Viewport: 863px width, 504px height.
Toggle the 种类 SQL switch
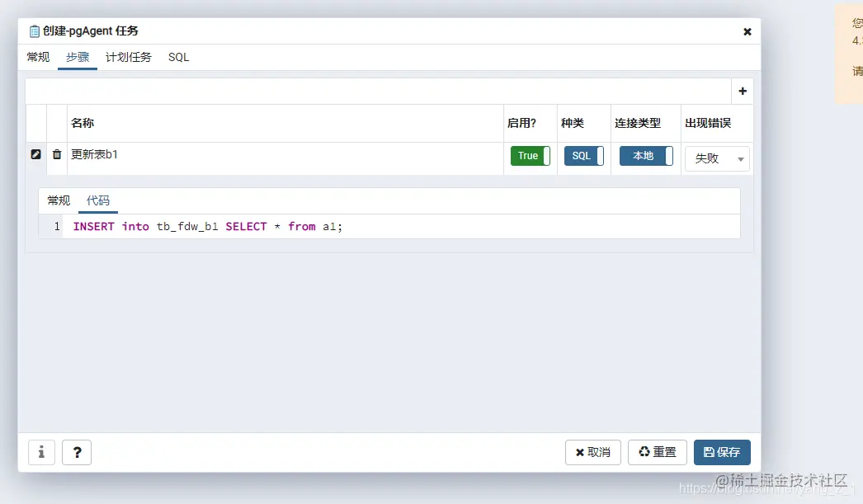coord(584,156)
